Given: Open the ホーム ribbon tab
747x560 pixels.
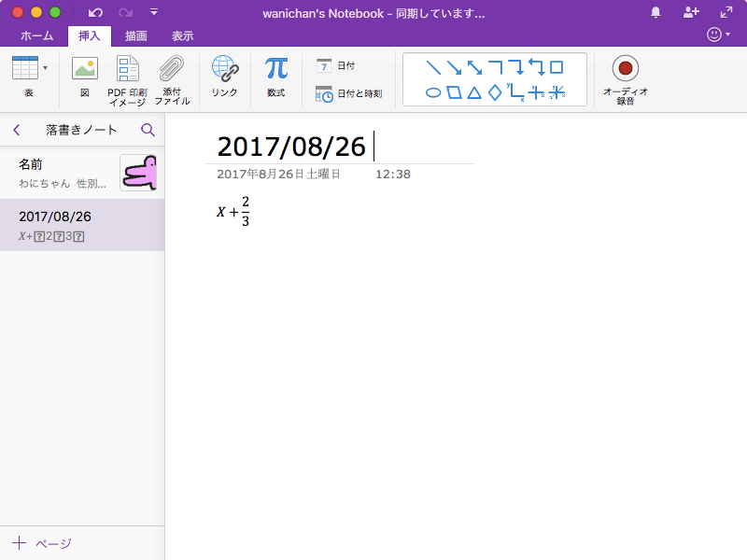Looking at the screenshot, I should click(x=36, y=35).
